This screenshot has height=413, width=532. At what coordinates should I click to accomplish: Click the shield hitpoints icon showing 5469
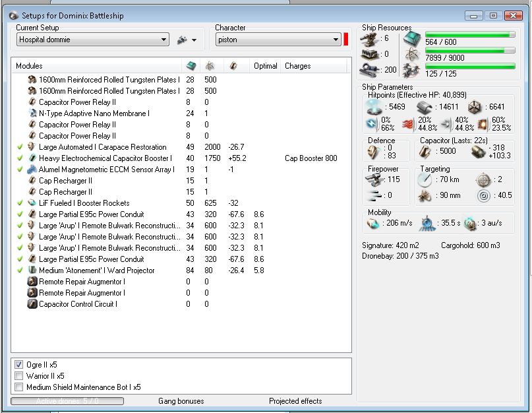click(375, 107)
